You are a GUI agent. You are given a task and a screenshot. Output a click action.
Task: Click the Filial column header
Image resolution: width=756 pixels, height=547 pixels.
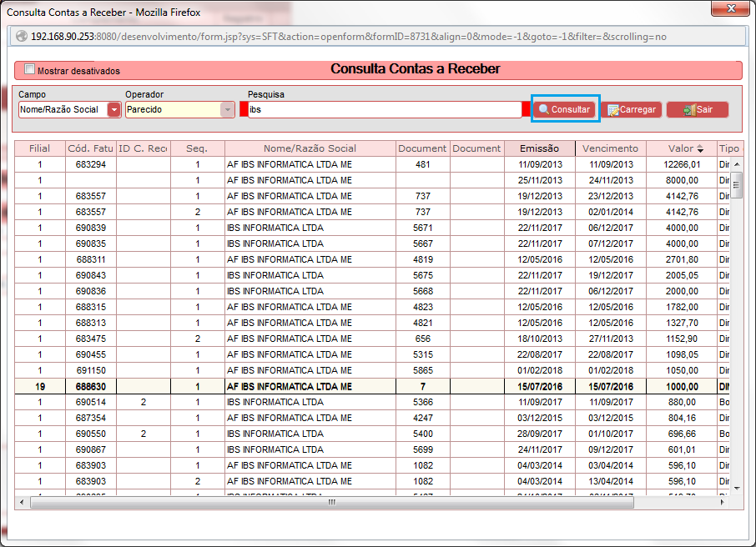click(40, 148)
